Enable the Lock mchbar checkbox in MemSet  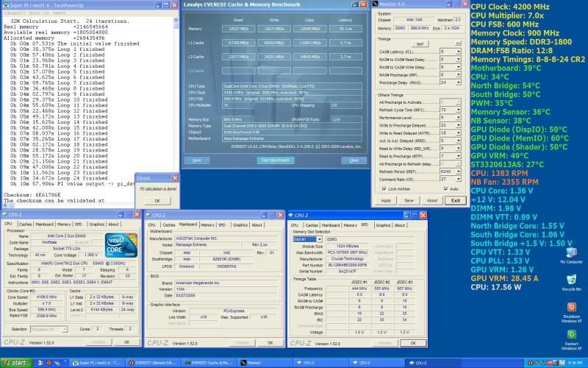coord(384,189)
